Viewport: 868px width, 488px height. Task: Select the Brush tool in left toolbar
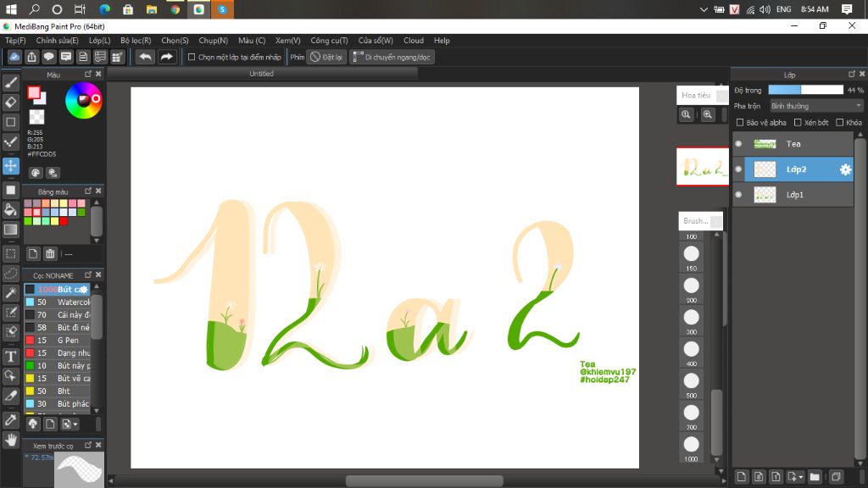(10, 82)
